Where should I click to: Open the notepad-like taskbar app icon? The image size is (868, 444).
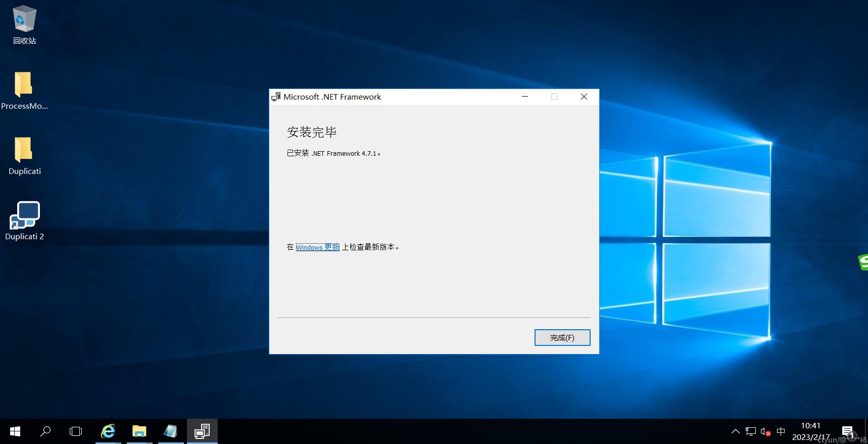(x=171, y=431)
